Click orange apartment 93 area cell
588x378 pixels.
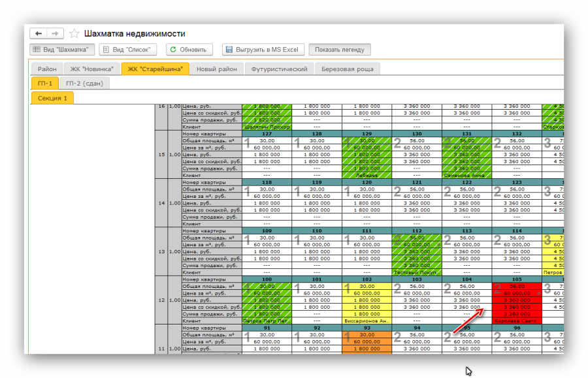[x=366, y=334]
